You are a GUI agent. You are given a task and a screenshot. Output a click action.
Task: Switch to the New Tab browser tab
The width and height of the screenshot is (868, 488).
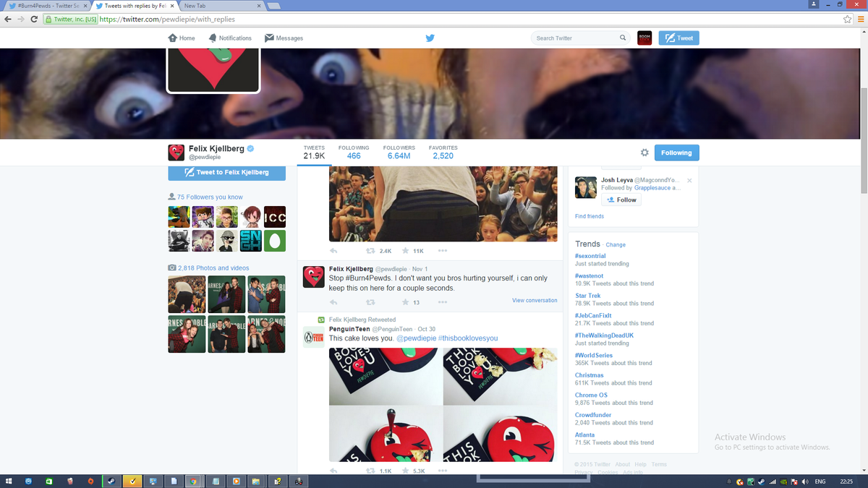[220, 6]
